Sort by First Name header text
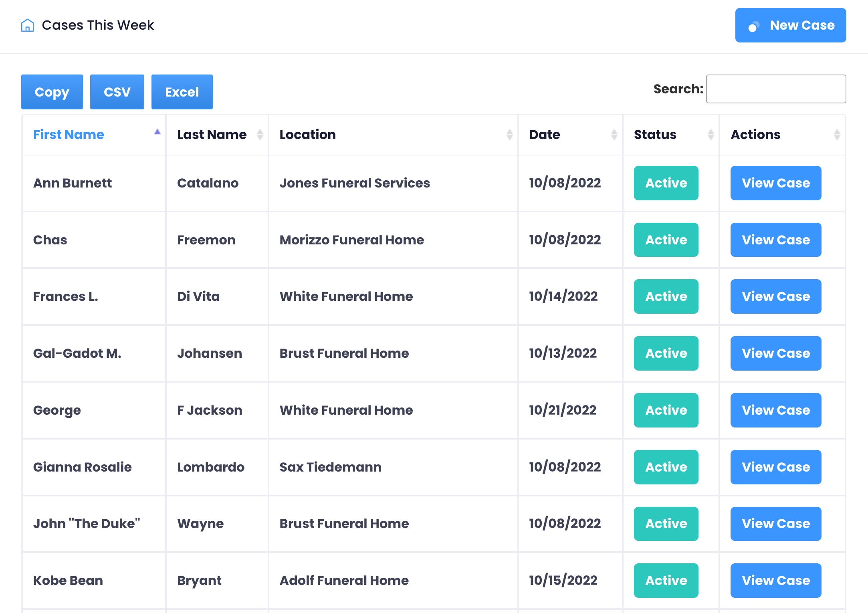This screenshot has width=868, height=613. 69,135
